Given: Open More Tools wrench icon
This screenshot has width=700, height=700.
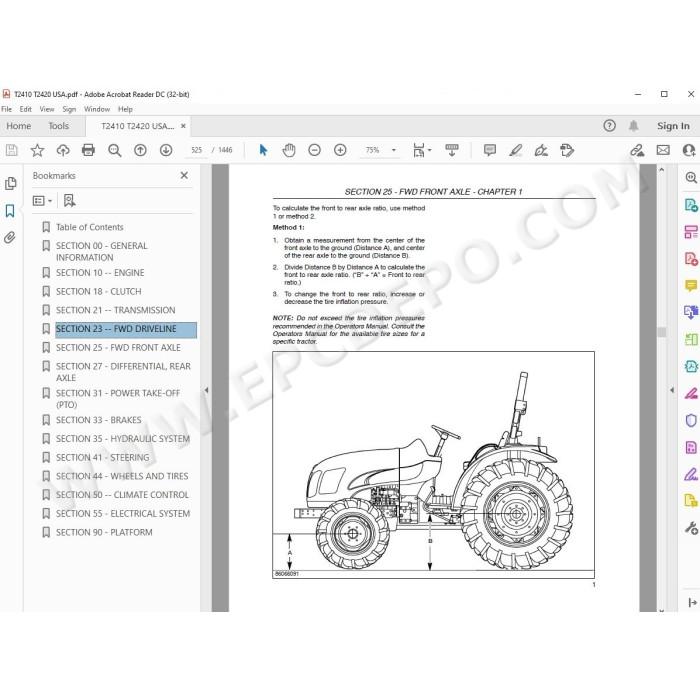Looking at the screenshot, I should click(x=691, y=528).
